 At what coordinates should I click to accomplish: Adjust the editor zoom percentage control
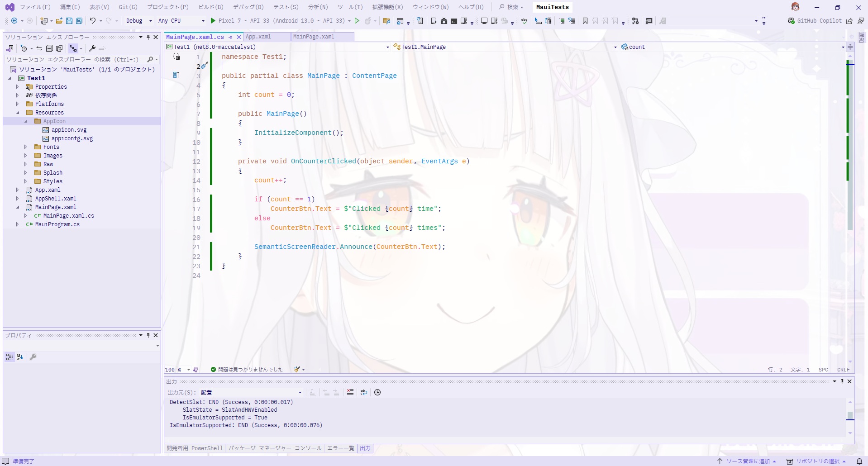click(x=176, y=370)
